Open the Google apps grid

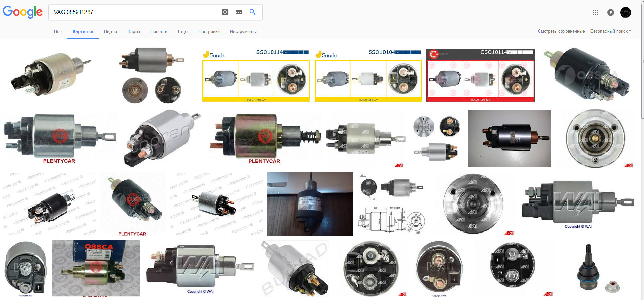tap(595, 12)
